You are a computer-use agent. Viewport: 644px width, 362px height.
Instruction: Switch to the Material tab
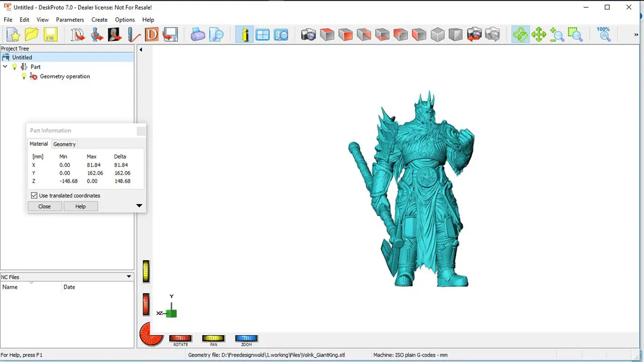pyautogui.click(x=39, y=144)
